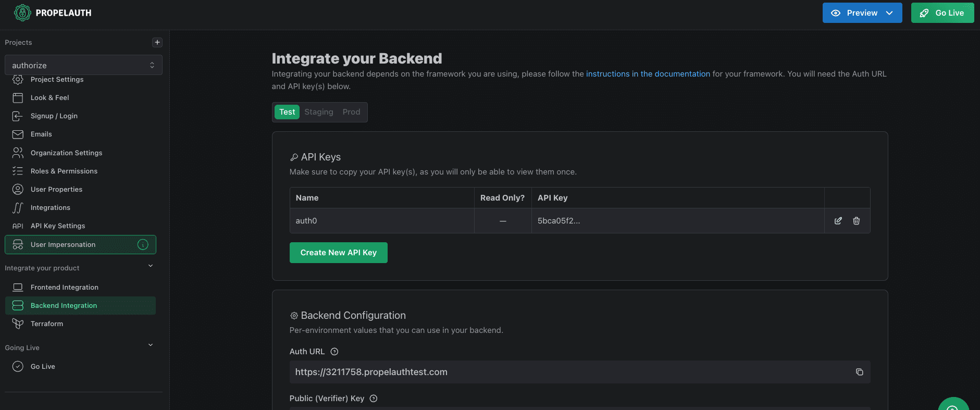Copy the Auth URL with copy icon
This screenshot has height=410, width=980.
tap(859, 372)
